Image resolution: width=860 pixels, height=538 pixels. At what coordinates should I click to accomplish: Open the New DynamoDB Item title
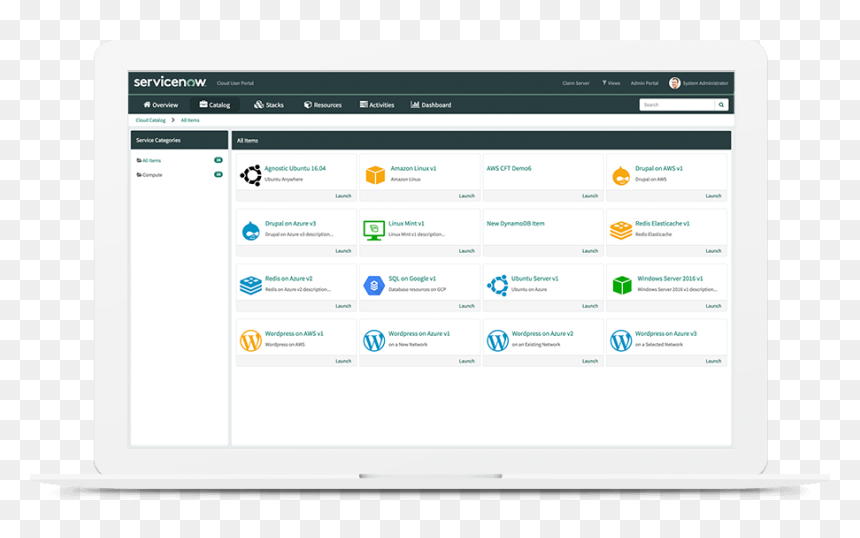pos(516,223)
